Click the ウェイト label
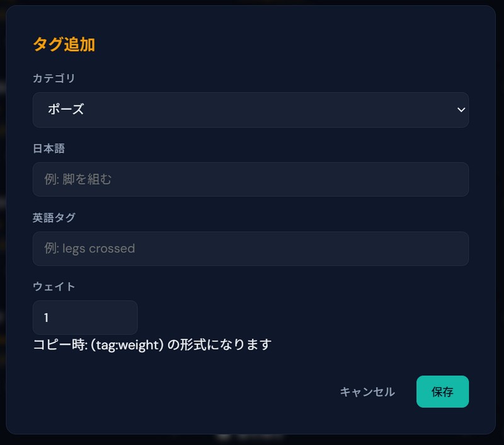This screenshot has width=504, height=445. 54,287
